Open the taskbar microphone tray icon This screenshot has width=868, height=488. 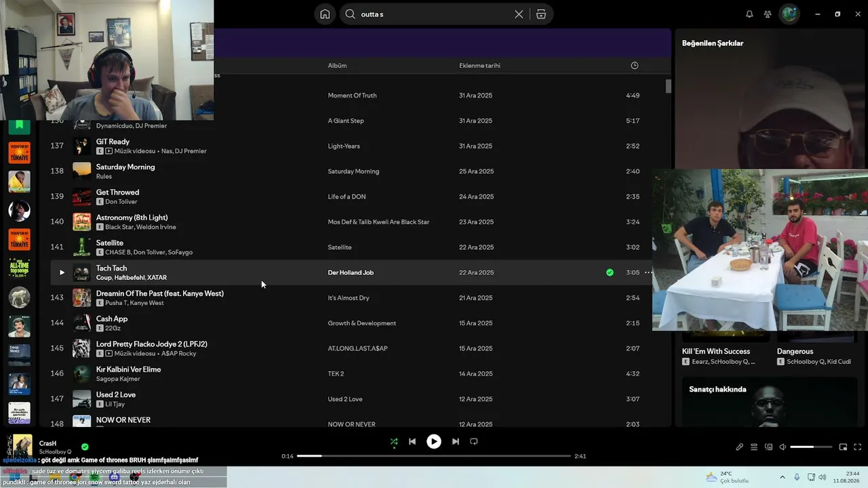(797, 477)
